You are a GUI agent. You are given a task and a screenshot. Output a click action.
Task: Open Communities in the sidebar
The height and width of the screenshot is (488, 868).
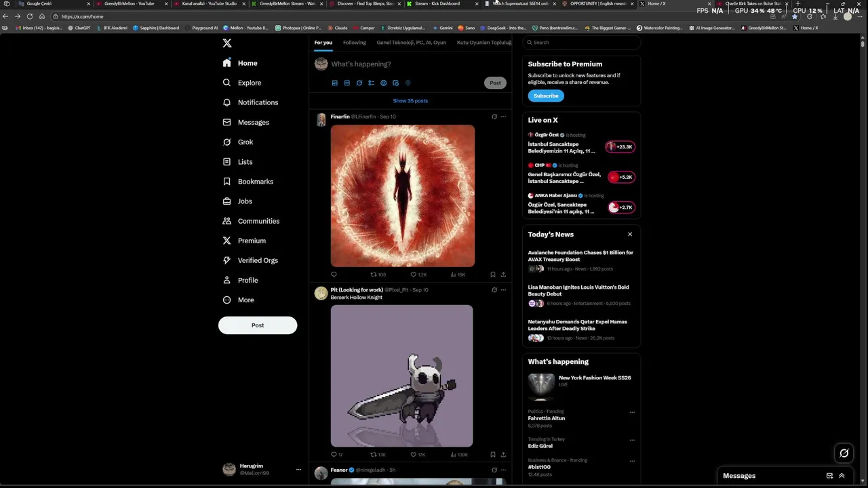coord(251,221)
